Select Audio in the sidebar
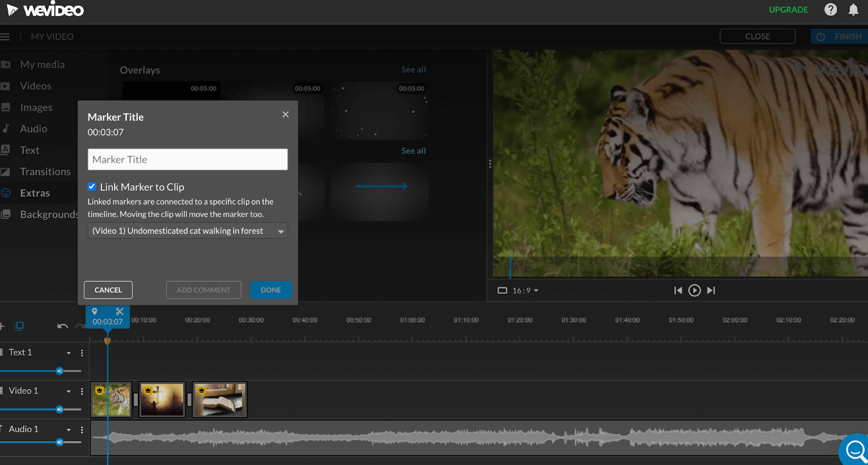The image size is (868, 465). pyautogui.click(x=33, y=129)
